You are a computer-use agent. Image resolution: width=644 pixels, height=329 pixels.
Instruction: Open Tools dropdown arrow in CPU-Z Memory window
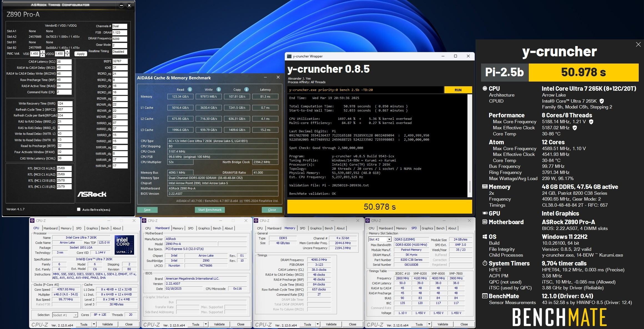coord(318,324)
